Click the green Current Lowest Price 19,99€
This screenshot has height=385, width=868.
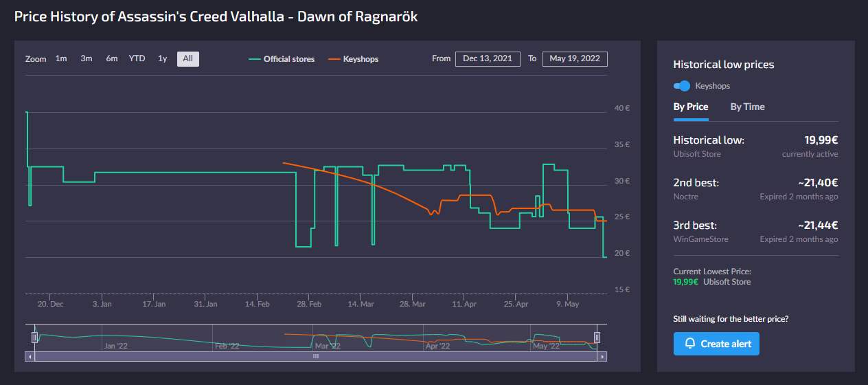[x=685, y=282]
